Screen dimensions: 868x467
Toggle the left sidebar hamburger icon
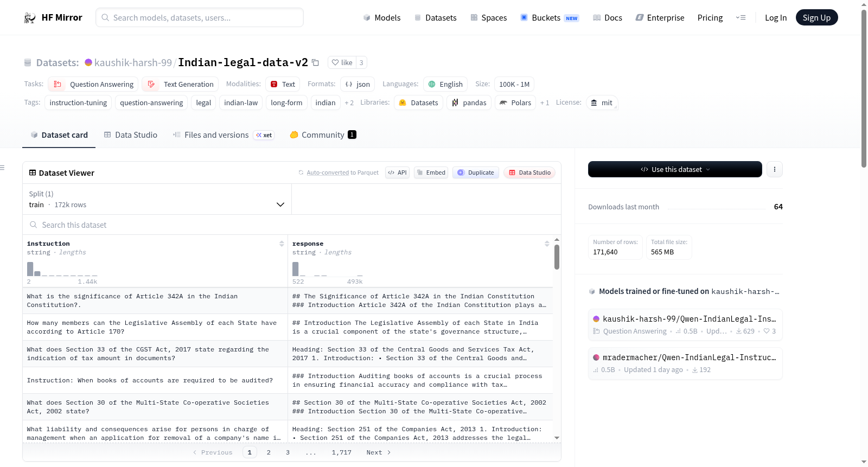tap(3, 168)
